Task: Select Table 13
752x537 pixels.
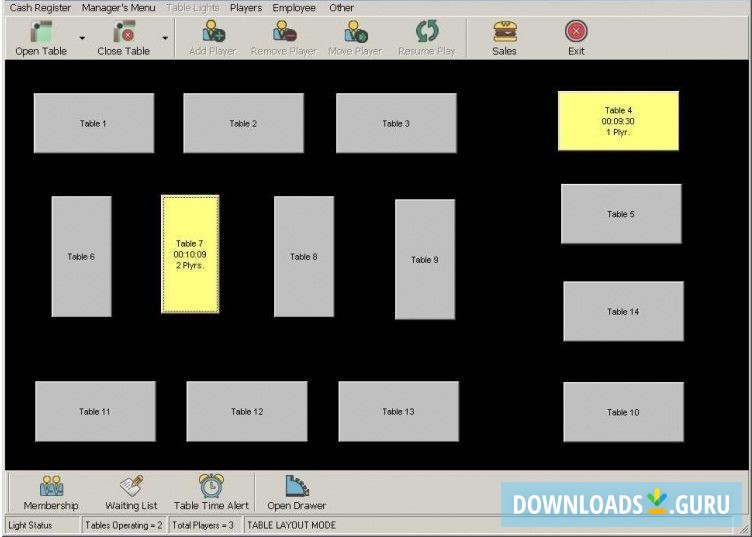Action: 399,411
